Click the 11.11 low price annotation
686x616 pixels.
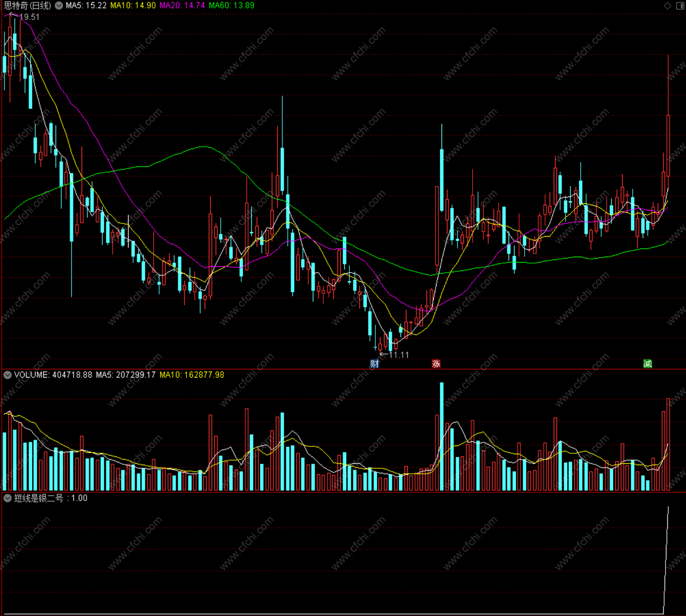coord(399,355)
